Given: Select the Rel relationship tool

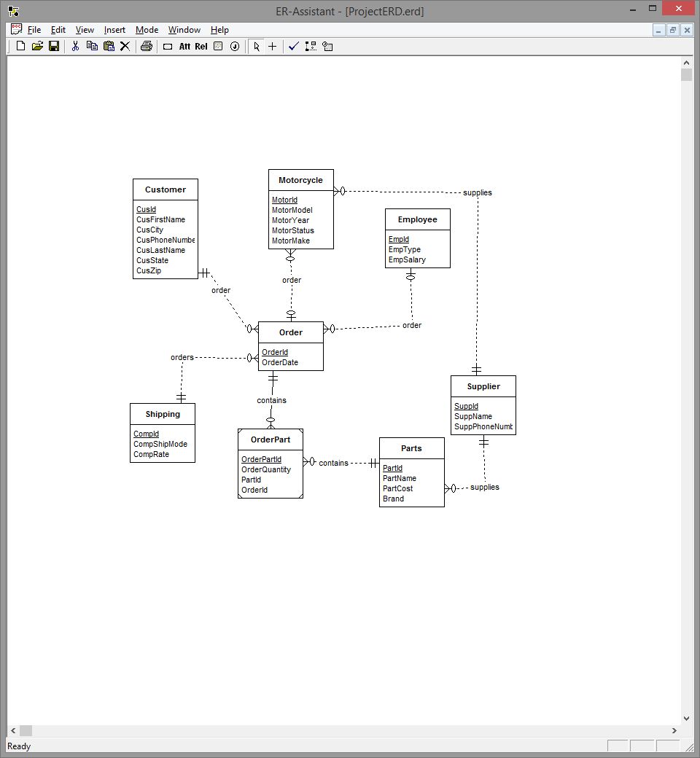Looking at the screenshot, I should (201, 47).
